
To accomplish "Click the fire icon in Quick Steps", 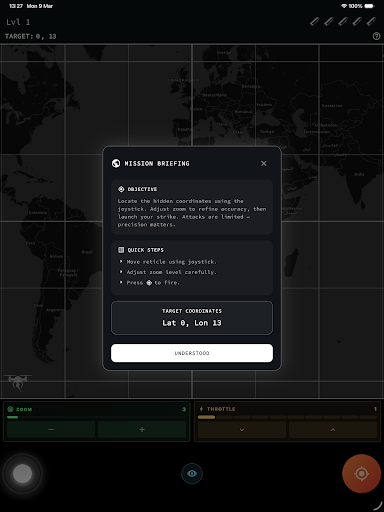I will (149, 283).
